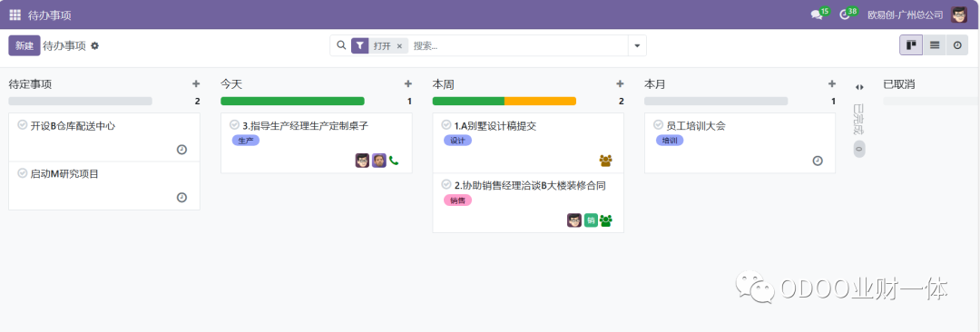Mark 1.A别墅设计稿提交 as done

[x=446, y=125]
